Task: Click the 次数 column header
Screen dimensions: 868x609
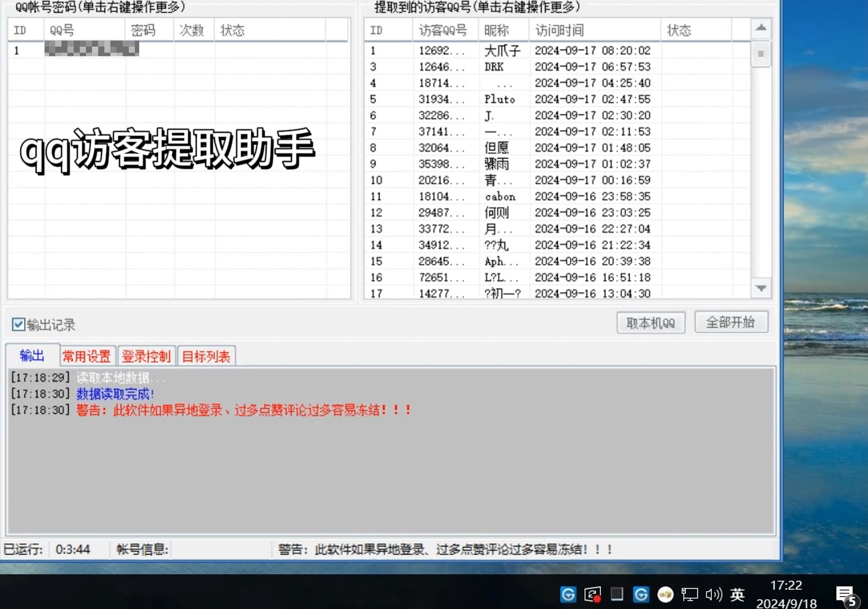Action: point(194,30)
